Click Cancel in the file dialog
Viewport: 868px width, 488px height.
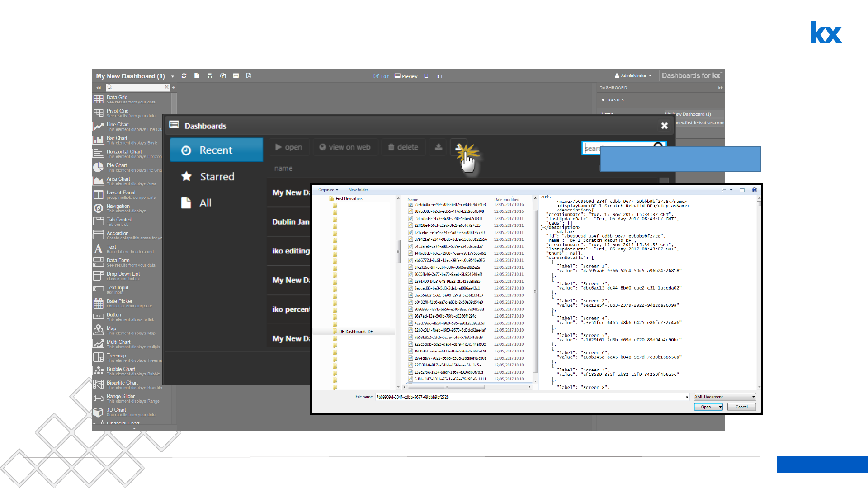741,407
